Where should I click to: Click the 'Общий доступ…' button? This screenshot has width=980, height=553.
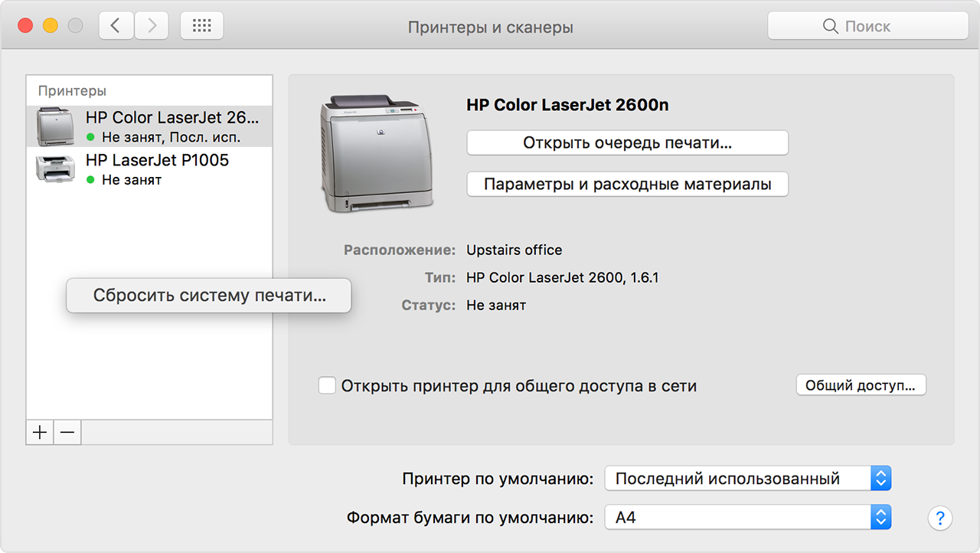tap(861, 385)
